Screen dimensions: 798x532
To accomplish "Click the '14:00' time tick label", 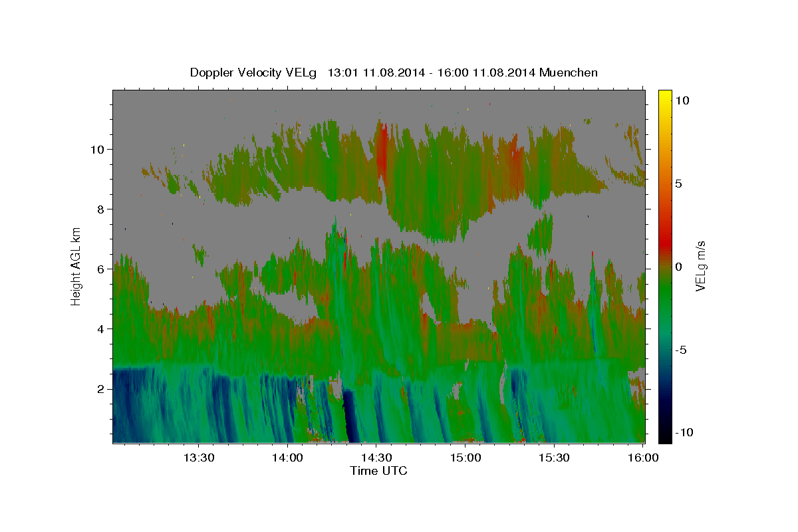I will [287, 458].
